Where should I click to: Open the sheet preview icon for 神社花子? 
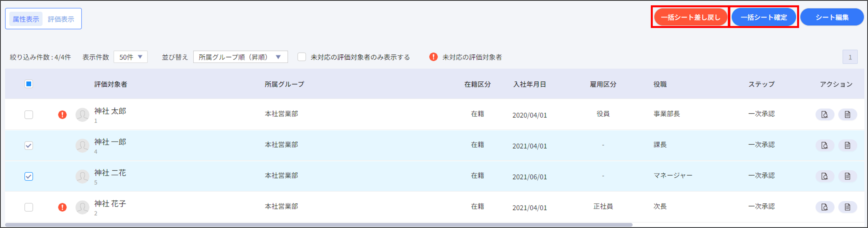pos(824,207)
